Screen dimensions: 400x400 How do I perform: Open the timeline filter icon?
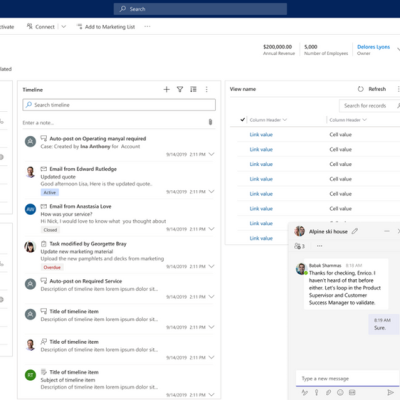click(x=180, y=89)
